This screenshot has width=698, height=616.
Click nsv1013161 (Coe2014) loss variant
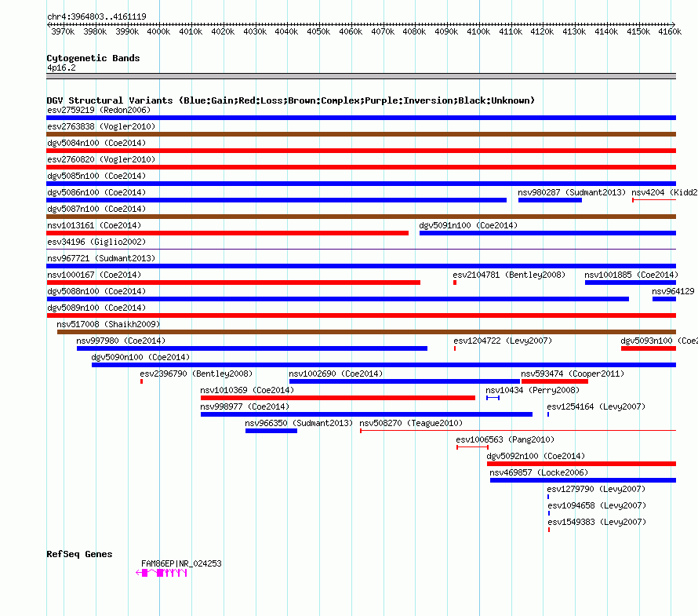tap(94, 225)
